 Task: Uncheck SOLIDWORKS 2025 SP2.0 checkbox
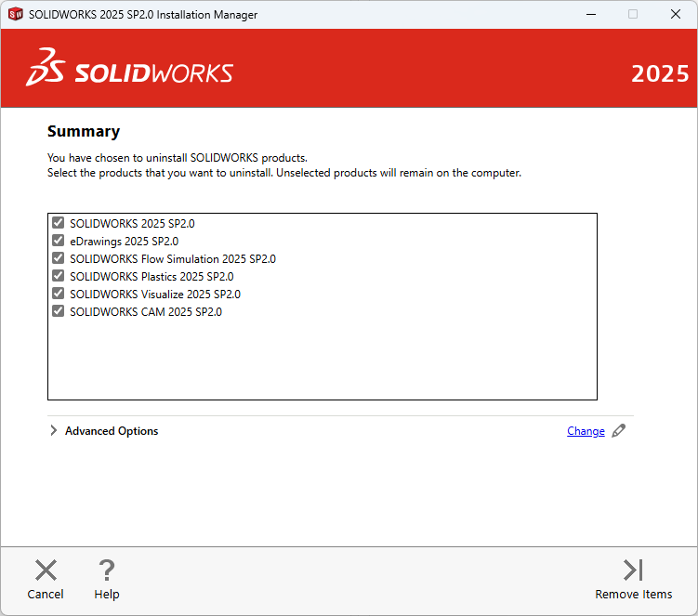[x=59, y=223]
